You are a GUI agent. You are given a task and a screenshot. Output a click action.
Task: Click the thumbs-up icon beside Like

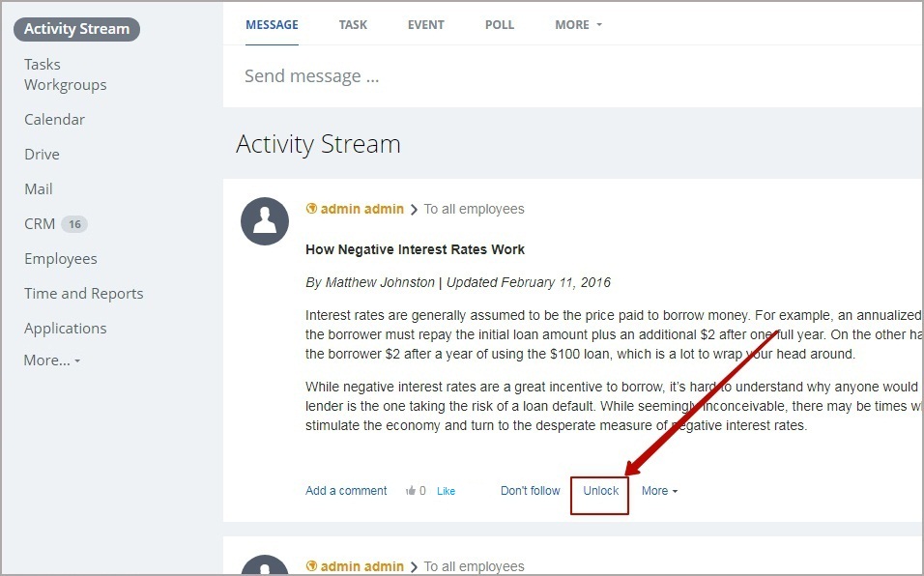tap(411, 491)
